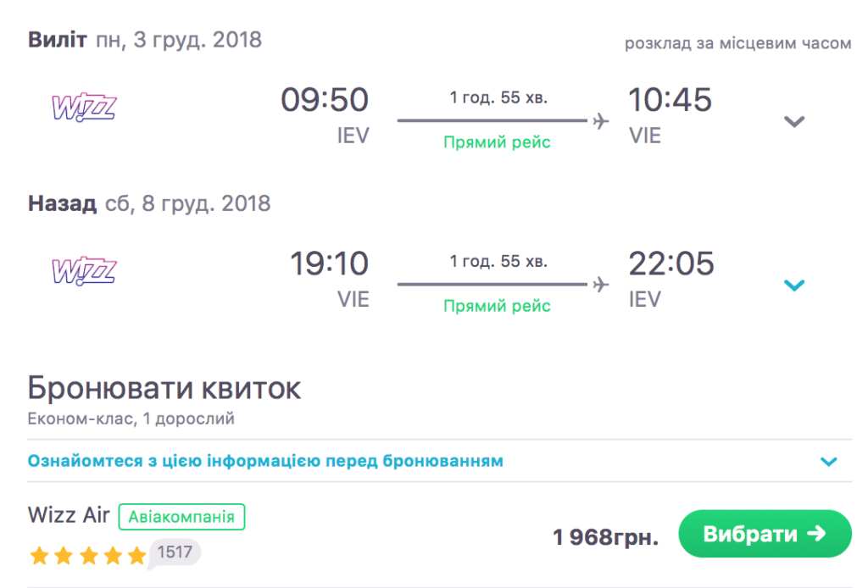This screenshot has width=868, height=588.
Task: Click the green Авіакомпанія badge
Action: coord(181,516)
